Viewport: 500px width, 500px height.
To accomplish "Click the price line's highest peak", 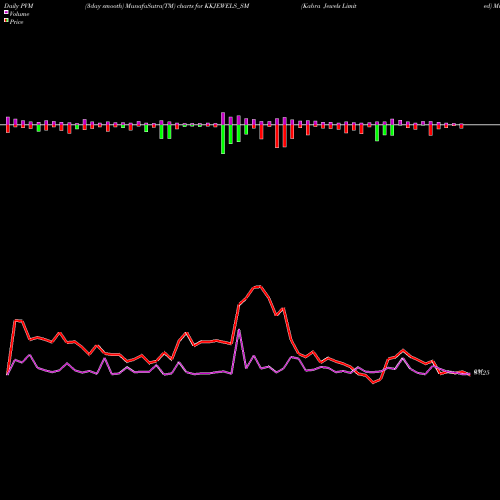I will tap(260, 286).
